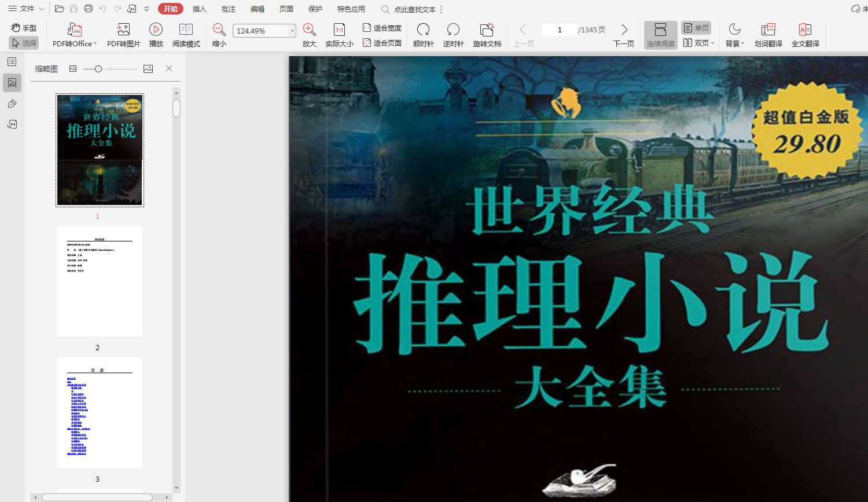868x502 pixels.
Task: Toggle 连续阅读 continuous reading
Action: (x=660, y=35)
